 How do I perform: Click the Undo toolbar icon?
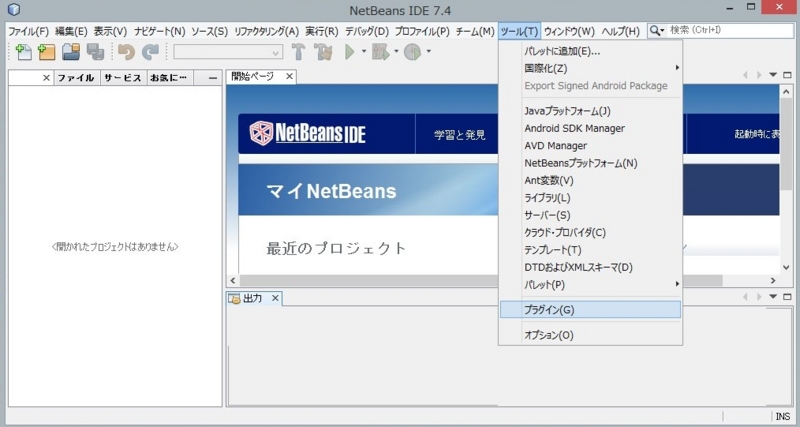pos(126,52)
